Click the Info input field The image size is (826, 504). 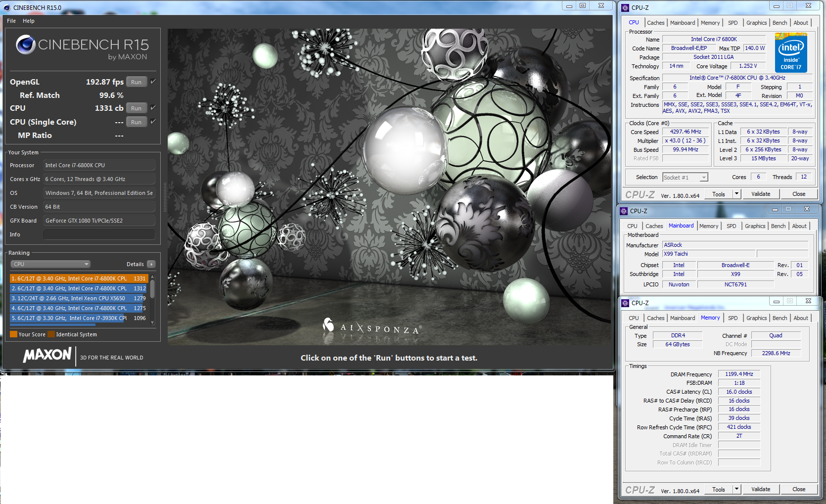[99, 234]
